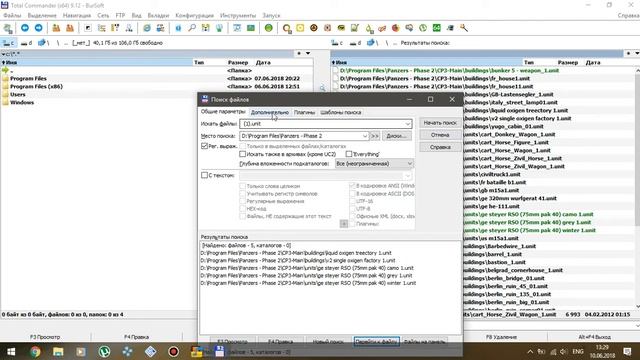
Task: Select result 'ge steyer RSO (75mm pak 40) grey 1.unit'
Action: (306, 276)
